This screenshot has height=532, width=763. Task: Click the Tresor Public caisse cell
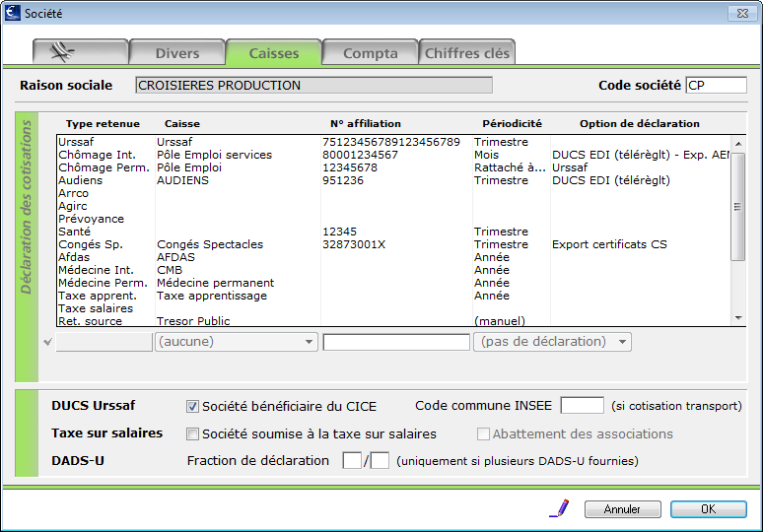point(193,321)
